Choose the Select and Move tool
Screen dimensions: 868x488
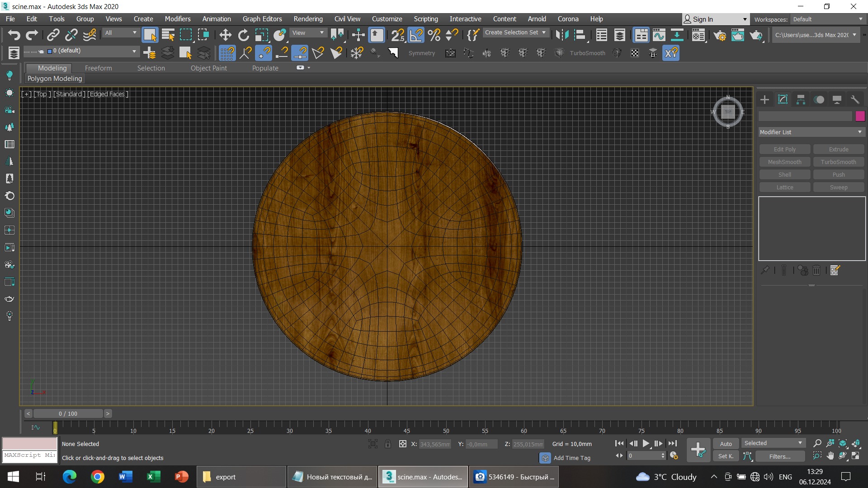(225, 35)
